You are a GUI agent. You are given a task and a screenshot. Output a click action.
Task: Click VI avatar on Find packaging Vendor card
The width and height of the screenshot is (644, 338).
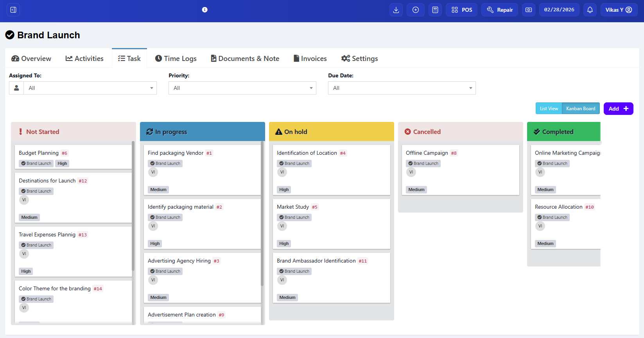click(153, 172)
